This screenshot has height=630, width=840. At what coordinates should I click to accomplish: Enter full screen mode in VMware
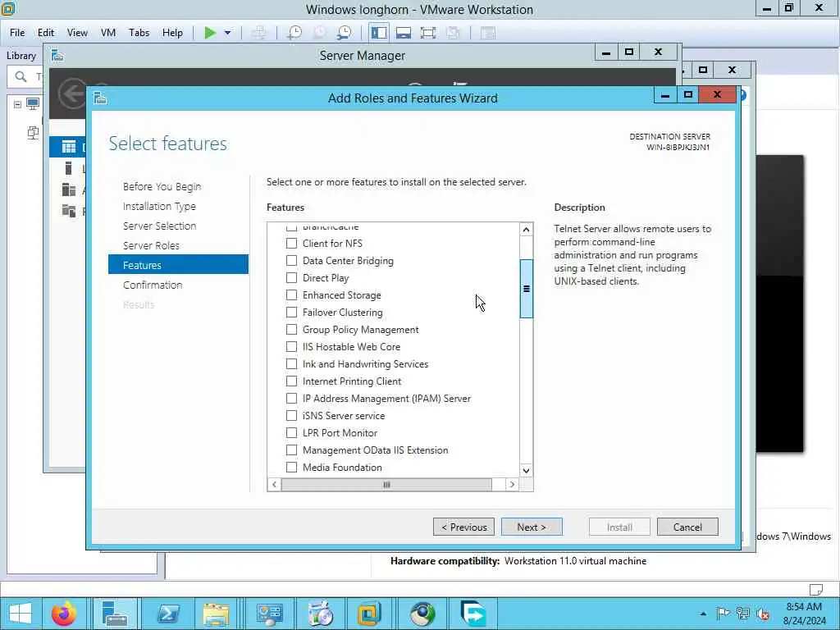point(427,33)
